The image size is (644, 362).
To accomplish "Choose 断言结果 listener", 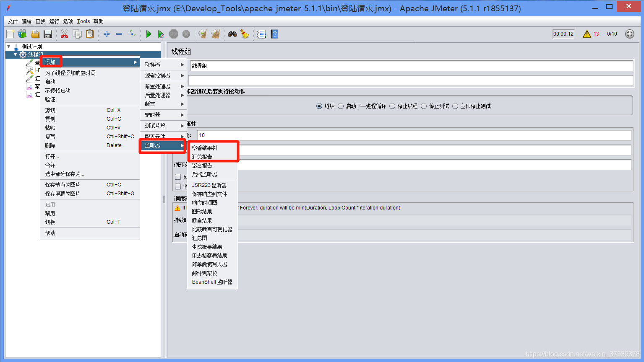I will (212, 220).
